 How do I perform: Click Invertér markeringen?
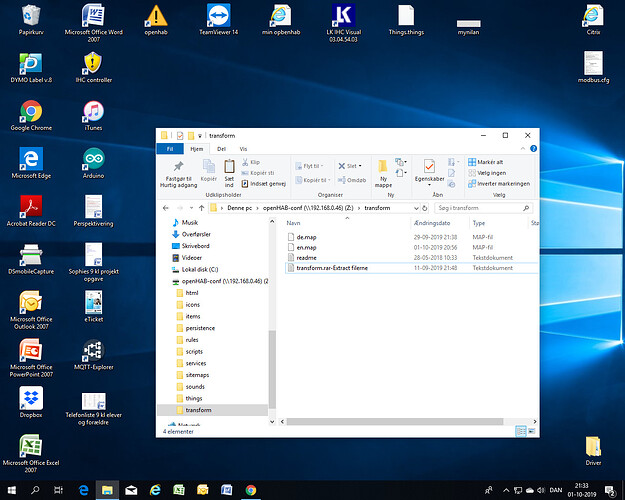click(x=499, y=183)
